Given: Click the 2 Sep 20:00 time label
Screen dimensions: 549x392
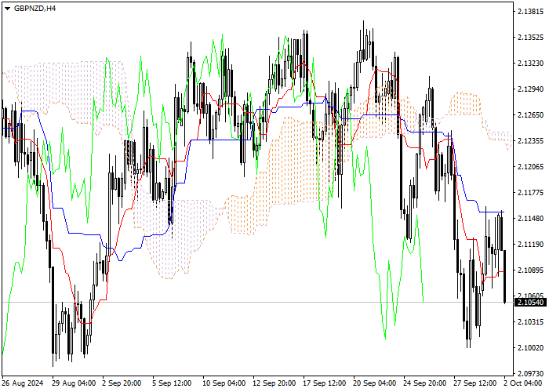Looking at the screenshot, I should (122, 383).
